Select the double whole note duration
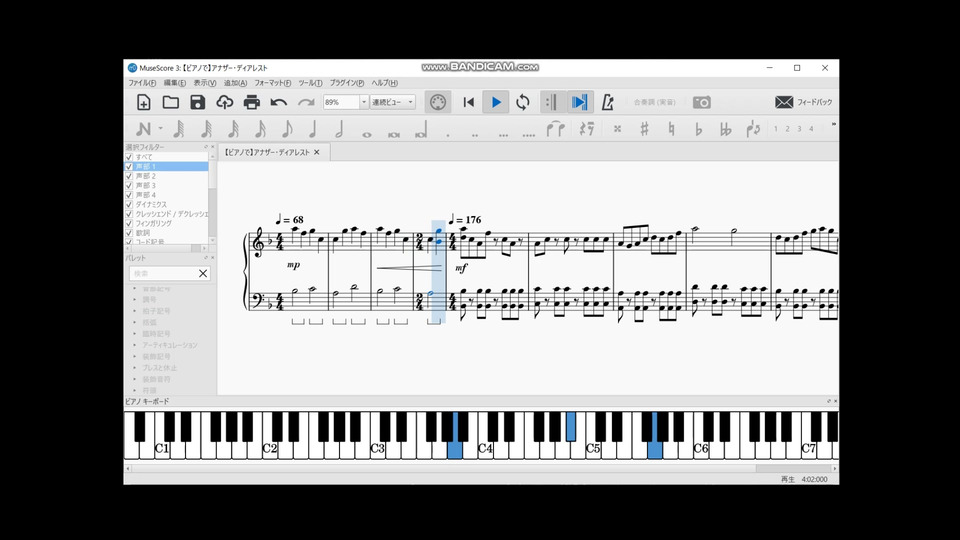 tap(394, 134)
